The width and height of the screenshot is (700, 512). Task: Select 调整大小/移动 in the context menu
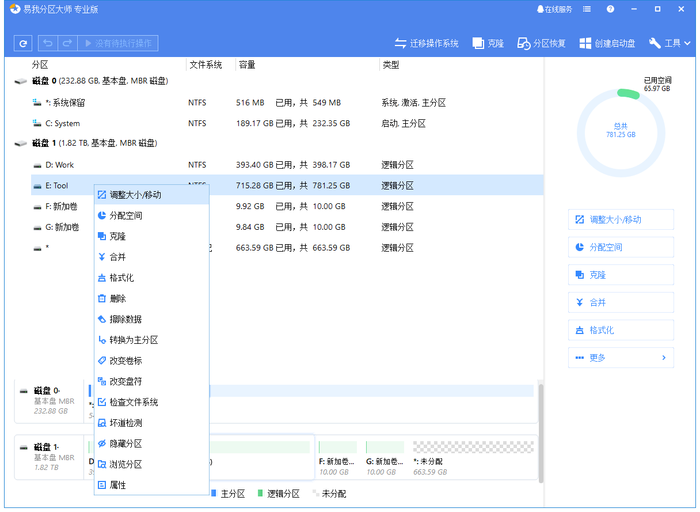[152, 195]
